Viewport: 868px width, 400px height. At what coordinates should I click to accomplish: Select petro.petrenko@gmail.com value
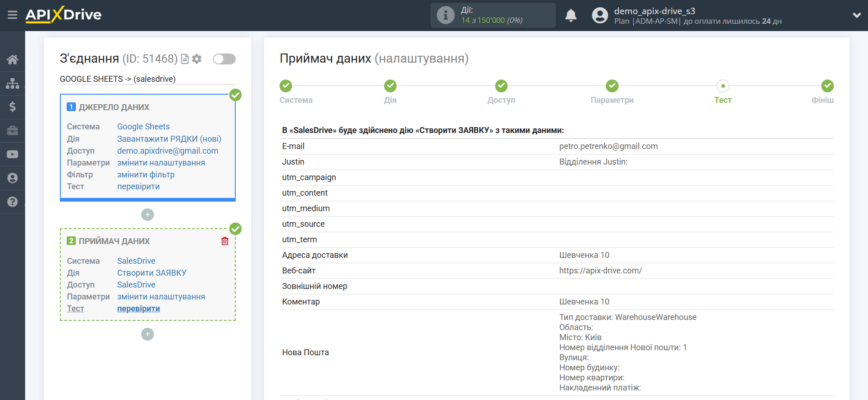point(609,146)
